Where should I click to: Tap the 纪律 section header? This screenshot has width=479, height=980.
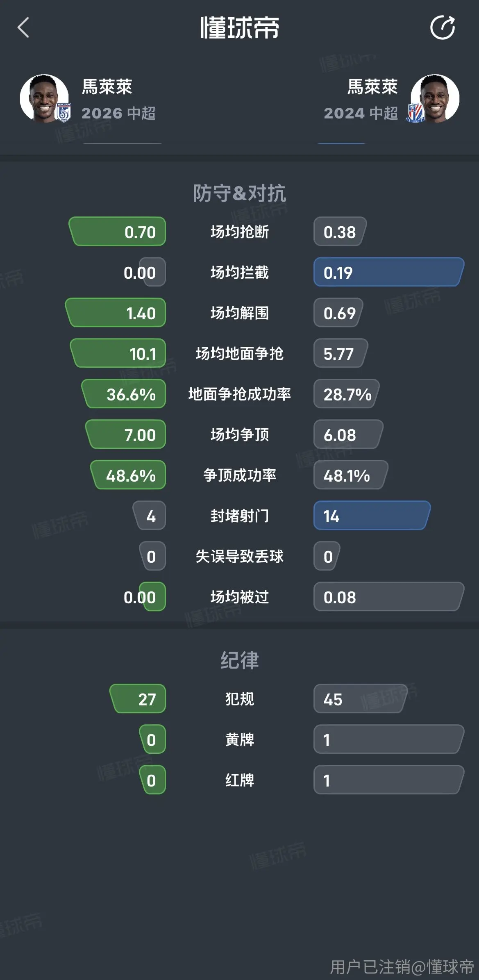(240, 660)
